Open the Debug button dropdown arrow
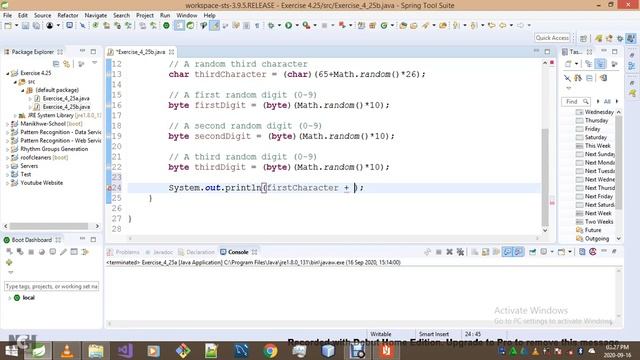Viewport: 640px width, 360px height. click(279, 26)
